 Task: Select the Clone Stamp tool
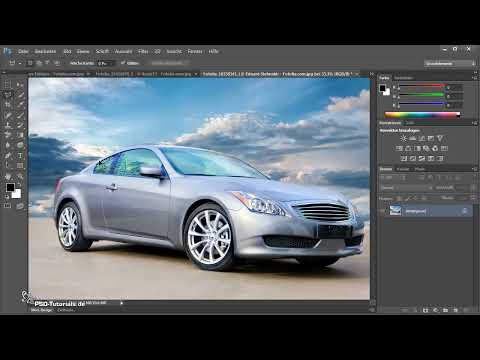(x=8, y=125)
